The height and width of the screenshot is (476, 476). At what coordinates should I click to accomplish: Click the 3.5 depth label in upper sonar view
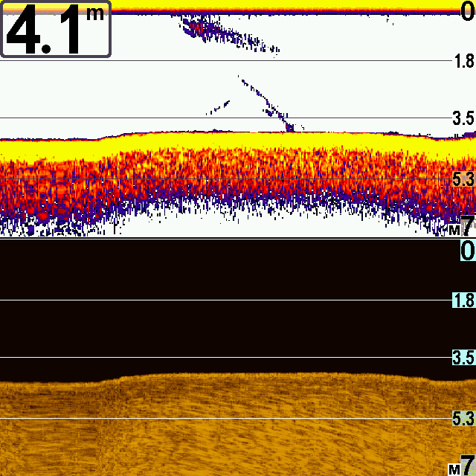[x=463, y=118]
